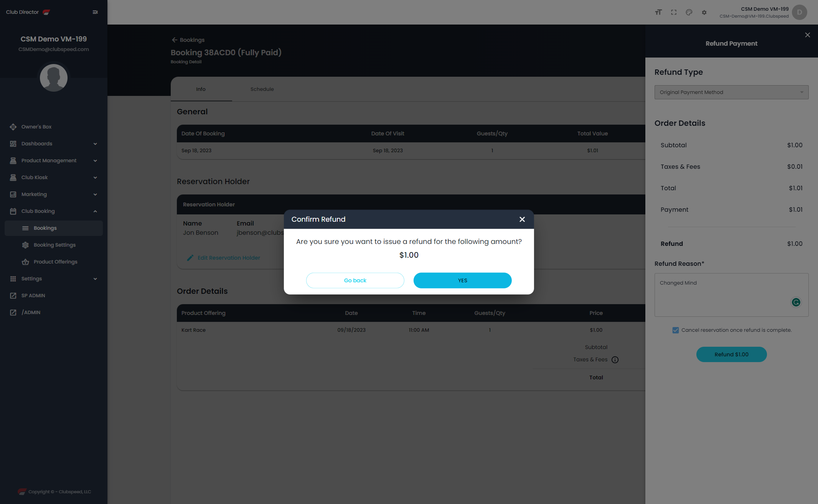
Task: Close the Confirm Refund dialog with X
Action: (522, 219)
